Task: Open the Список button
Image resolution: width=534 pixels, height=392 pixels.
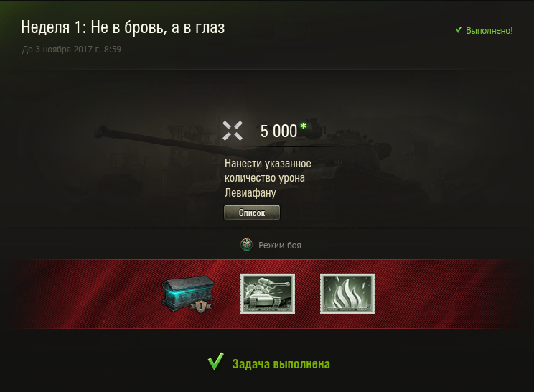Action: pyautogui.click(x=252, y=213)
